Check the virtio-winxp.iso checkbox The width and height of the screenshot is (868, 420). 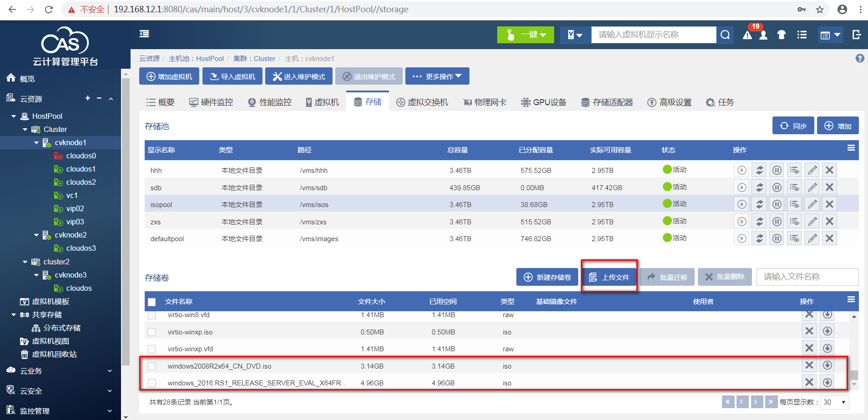point(152,332)
